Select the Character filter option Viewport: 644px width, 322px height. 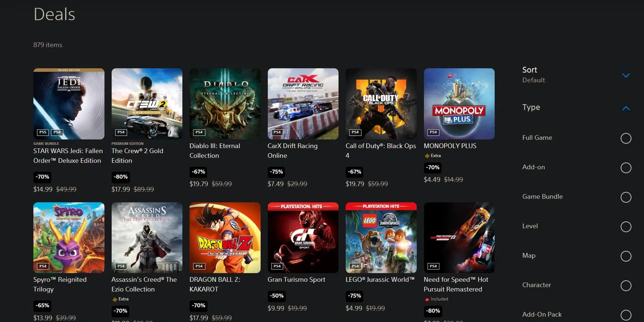click(626, 286)
